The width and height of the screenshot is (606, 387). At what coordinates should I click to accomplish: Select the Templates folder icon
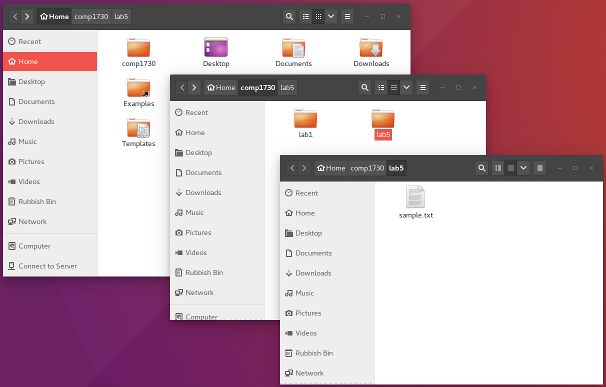pyautogui.click(x=138, y=133)
